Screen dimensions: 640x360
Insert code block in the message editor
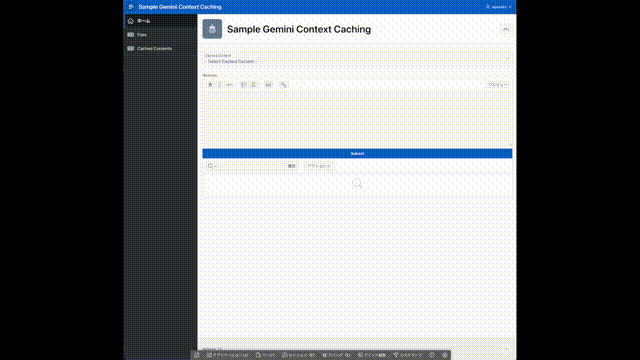269,85
